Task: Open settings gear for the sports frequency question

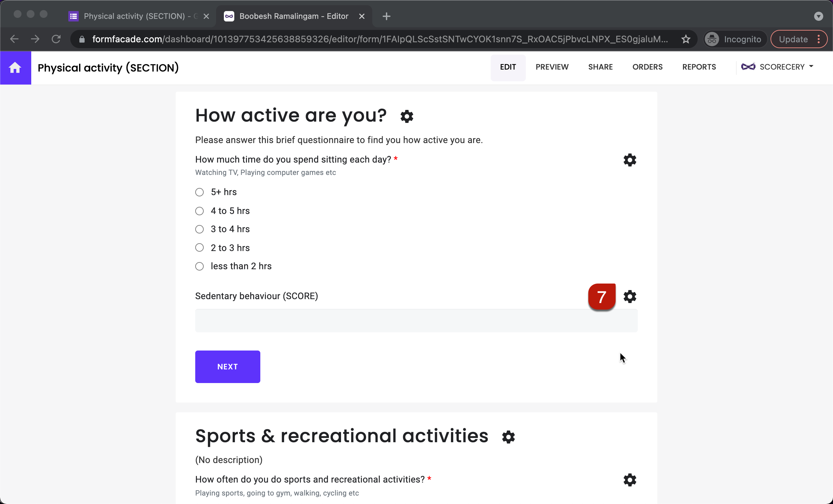Action: tap(630, 480)
